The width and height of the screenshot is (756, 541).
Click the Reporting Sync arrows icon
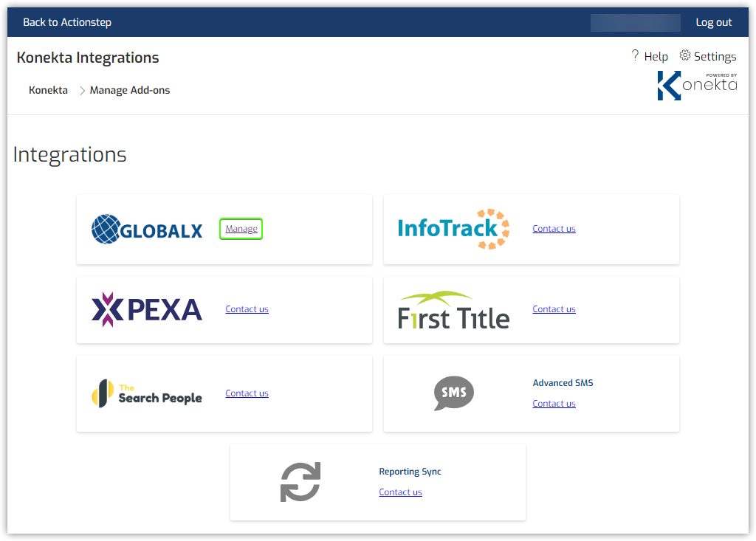click(300, 482)
